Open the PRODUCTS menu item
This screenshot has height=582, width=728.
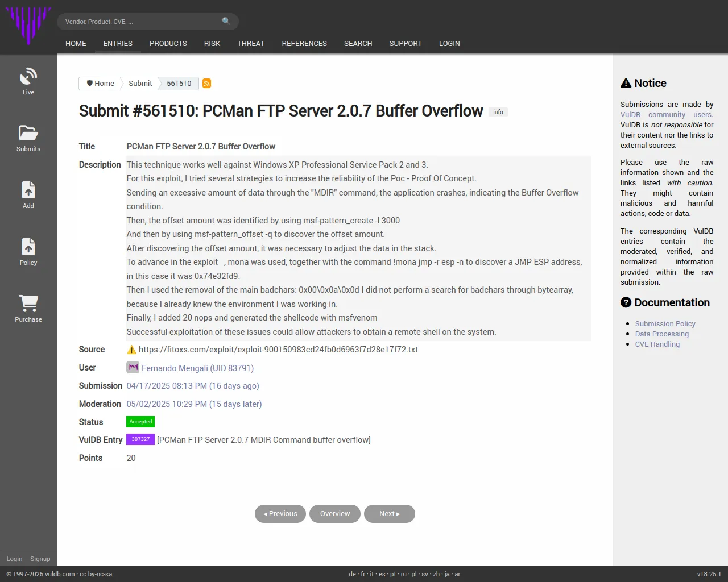click(168, 44)
